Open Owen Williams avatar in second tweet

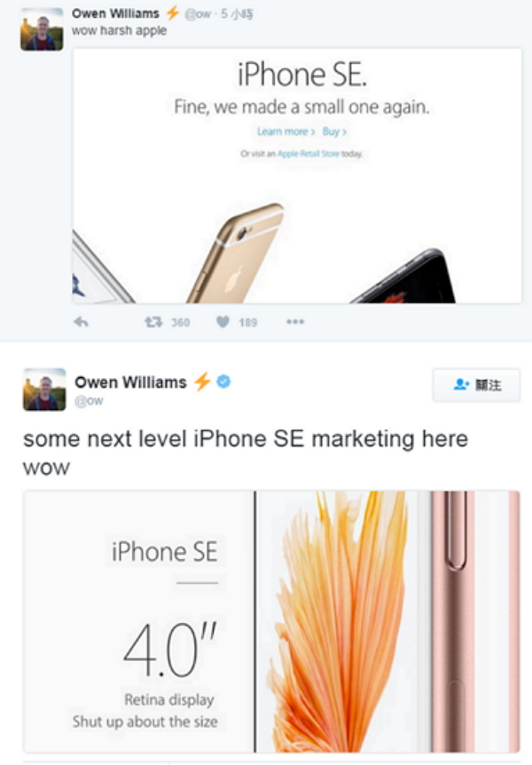(44, 390)
